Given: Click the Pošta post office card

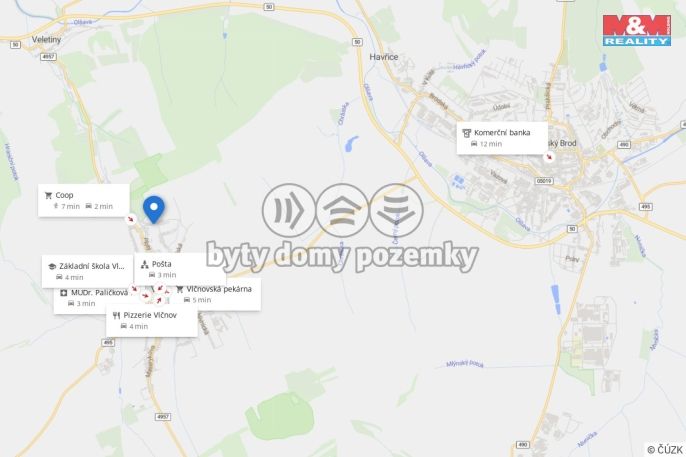Looking at the screenshot, I should [180, 269].
